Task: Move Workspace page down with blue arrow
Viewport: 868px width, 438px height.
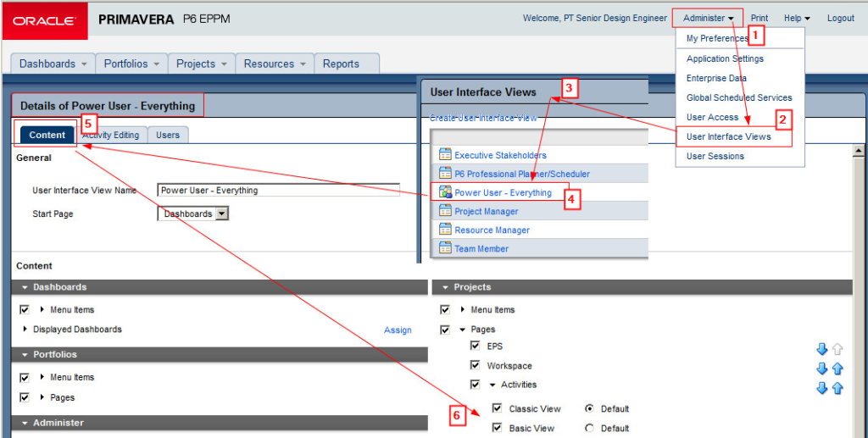Action: (x=822, y=369)
